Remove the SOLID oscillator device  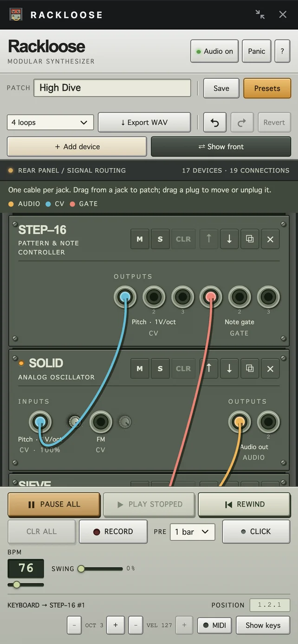270,369
